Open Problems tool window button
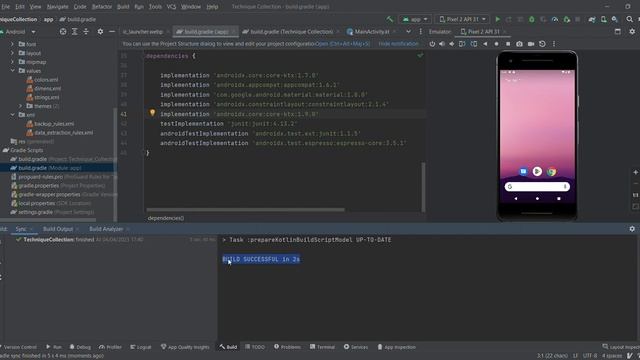Screen dimensions: 640x360 pos(287,347)
